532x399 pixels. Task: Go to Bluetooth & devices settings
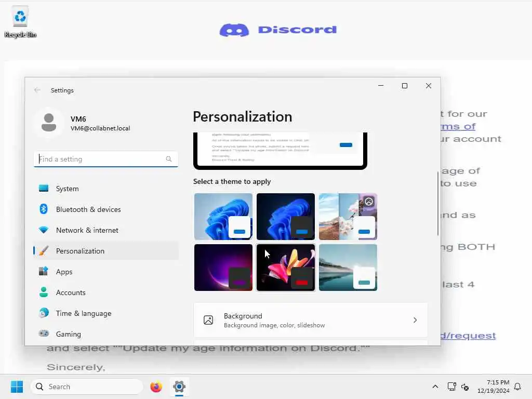pyautogui.click(x=106, y=209)
